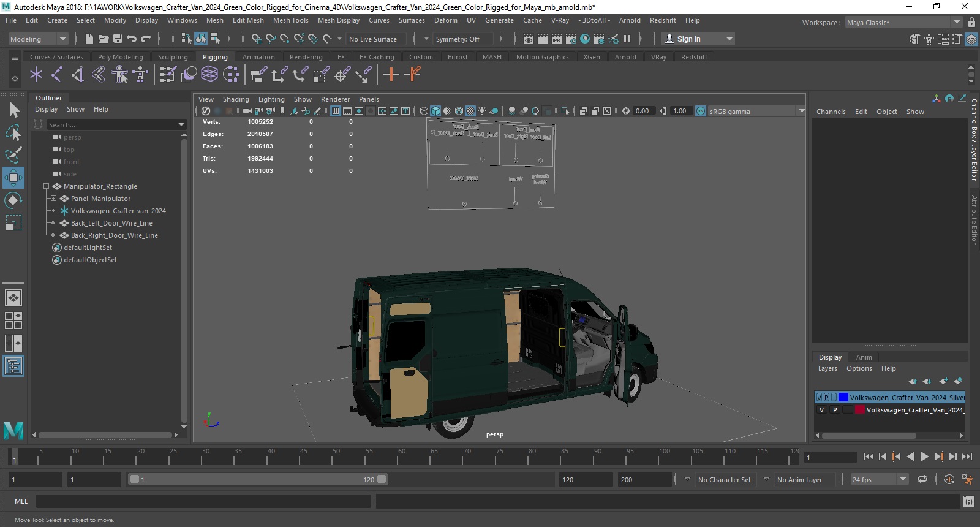Click the Open Scene folder icon
The image size is (980, 527).
104,39
